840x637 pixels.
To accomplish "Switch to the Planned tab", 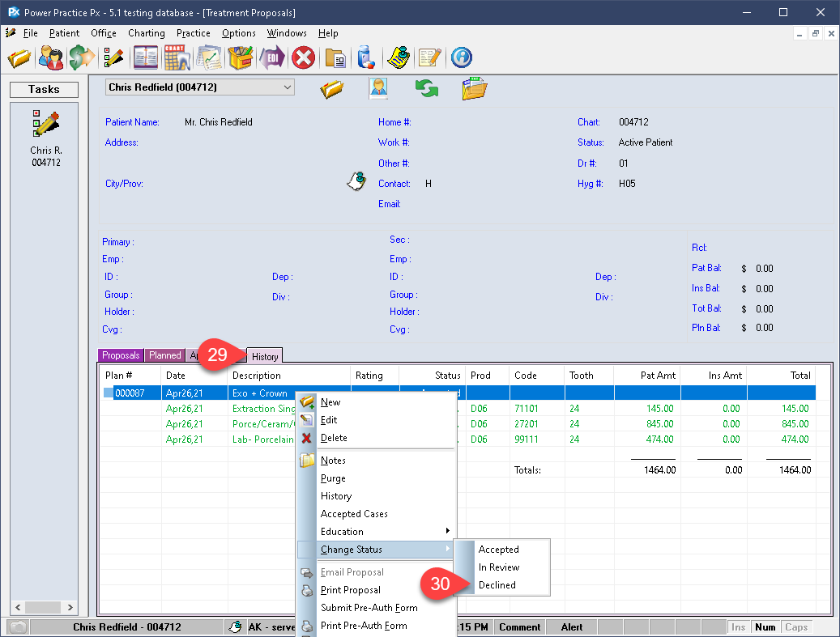I will (x=165, y=355).
